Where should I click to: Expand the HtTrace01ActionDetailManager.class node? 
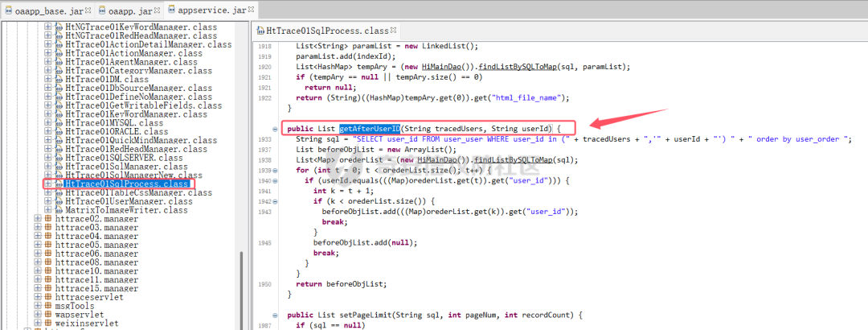coord(47,44)
